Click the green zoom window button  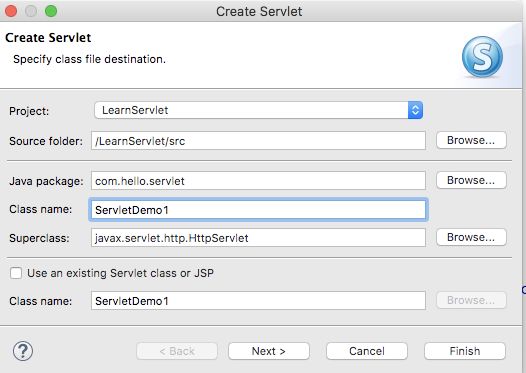pyautogui.click(x=51, y=11)
